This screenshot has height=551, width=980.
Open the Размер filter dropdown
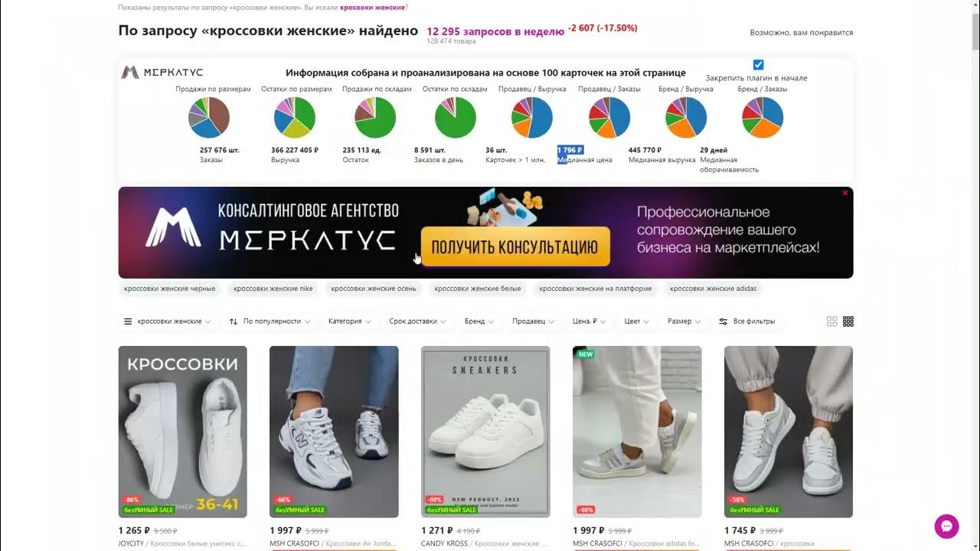tap(684, 321)
